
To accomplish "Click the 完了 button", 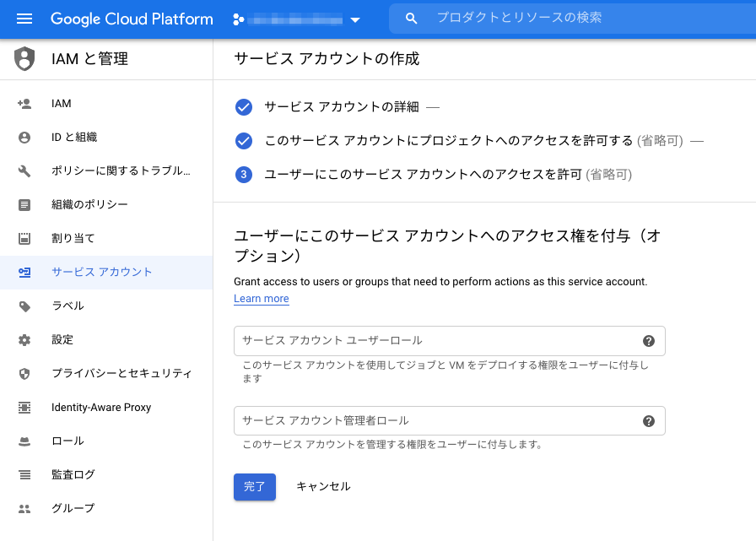I will coord(255,486).
